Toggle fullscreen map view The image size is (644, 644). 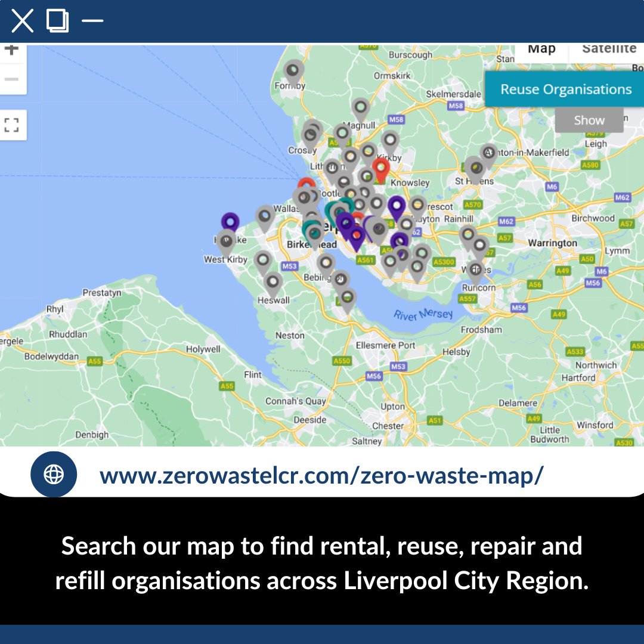tap(12, 125)
